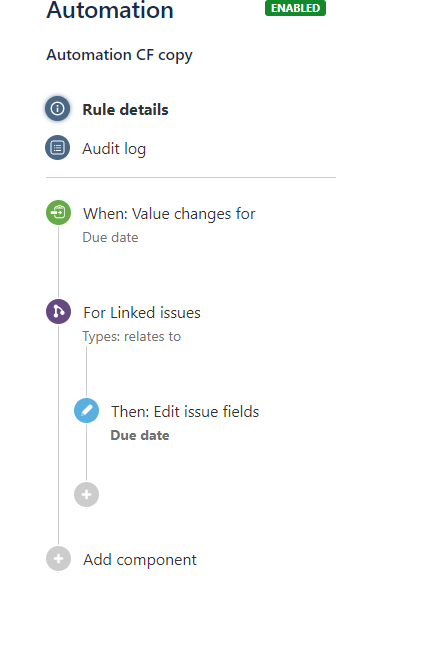The height and width of the screenshot is (656, 421).
Task: Open the Audit log list icon
Action: (x=57, y=148)
